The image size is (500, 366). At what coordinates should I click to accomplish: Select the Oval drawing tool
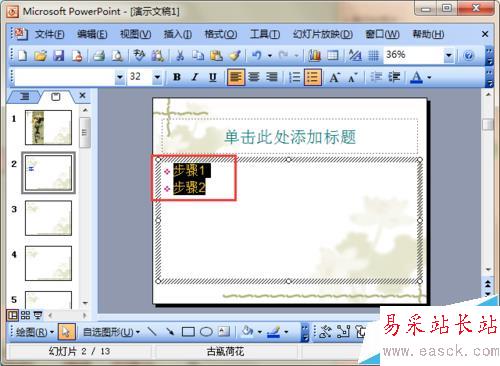[x=206, y=332]
